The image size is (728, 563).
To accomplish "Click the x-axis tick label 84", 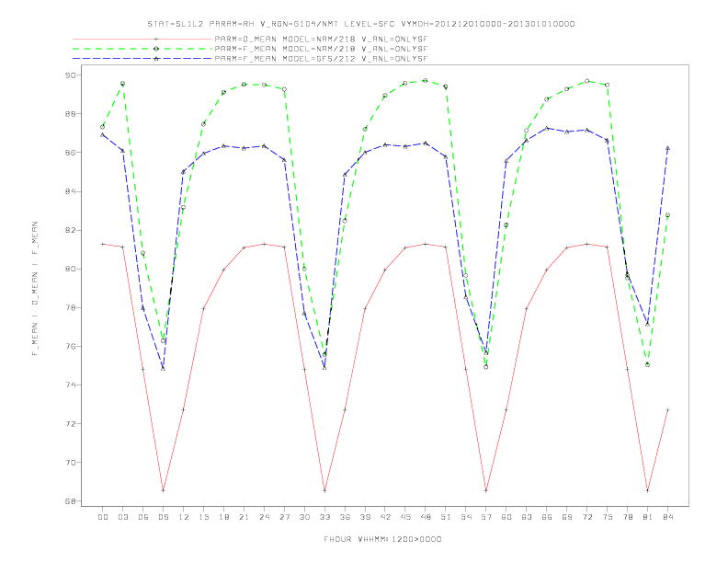I will (x=667, y=517).
